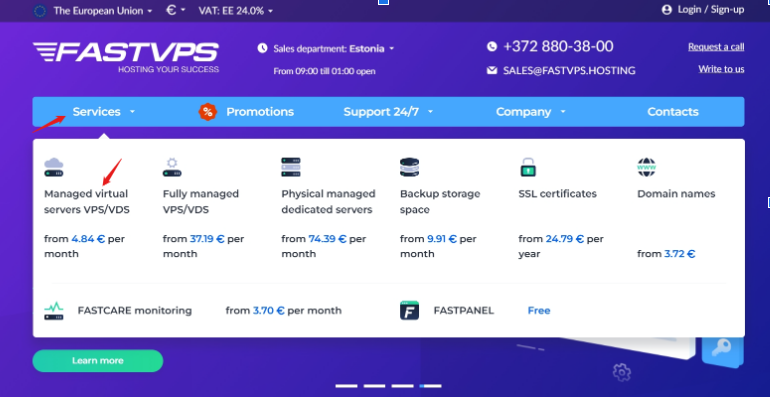Click the third carousel slide indicator

point(402,386)
